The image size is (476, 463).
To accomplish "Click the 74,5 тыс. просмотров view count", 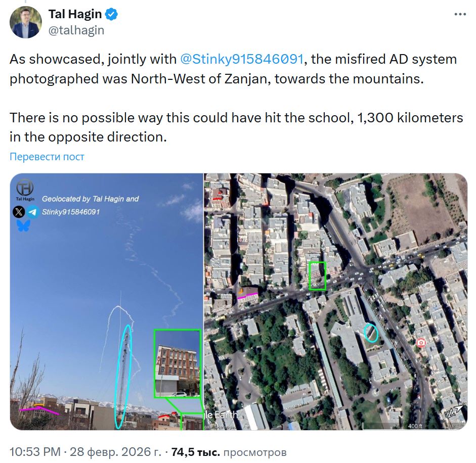I will (x=229, y=452).
